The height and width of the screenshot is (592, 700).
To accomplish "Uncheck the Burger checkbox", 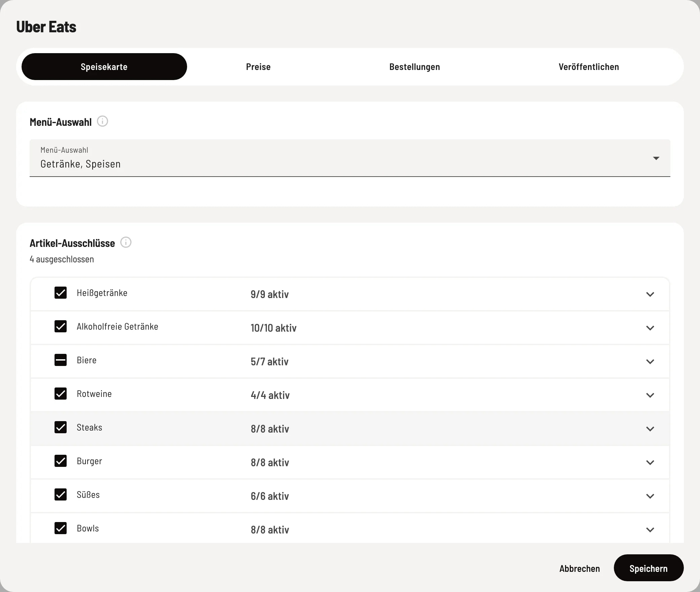I will click(x=61, y=461).
